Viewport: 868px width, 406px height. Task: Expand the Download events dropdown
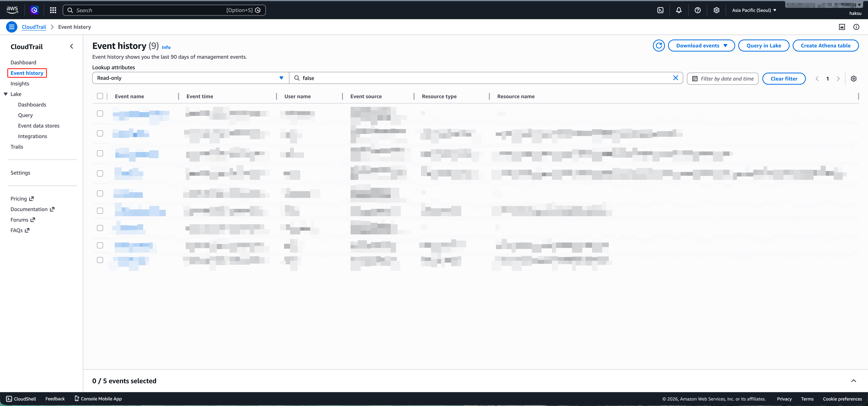click(701, 46)
